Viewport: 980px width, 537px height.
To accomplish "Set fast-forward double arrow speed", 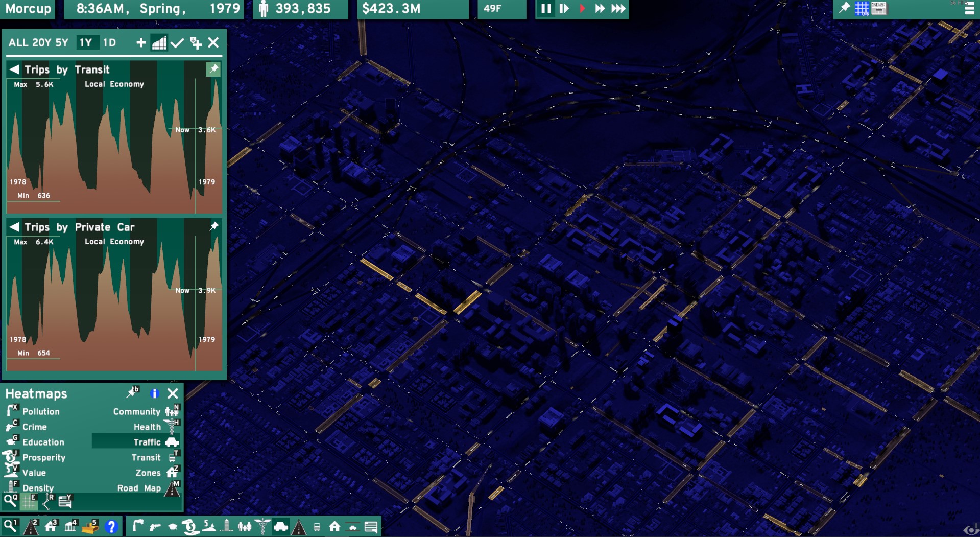I will (x=600, y=8).
